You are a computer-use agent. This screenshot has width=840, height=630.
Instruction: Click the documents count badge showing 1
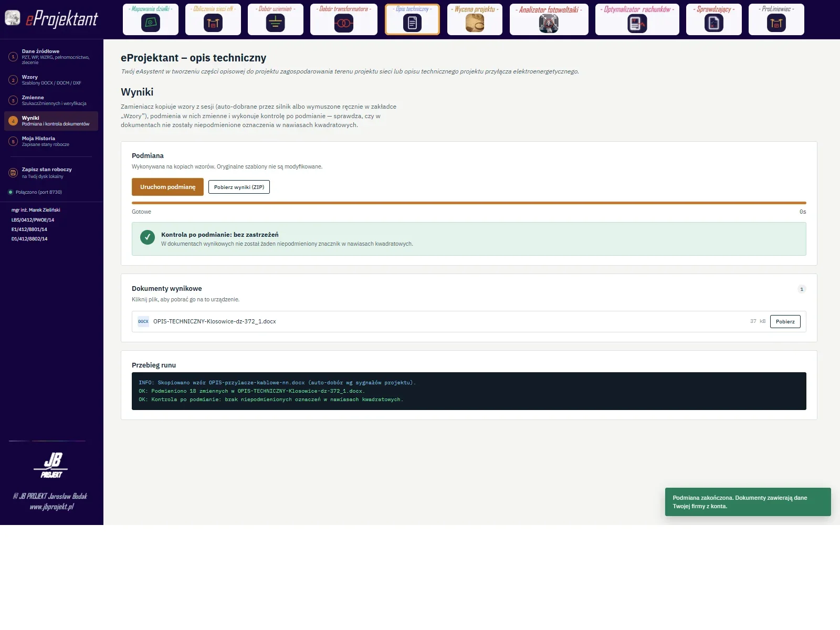[x=802, y=289]
